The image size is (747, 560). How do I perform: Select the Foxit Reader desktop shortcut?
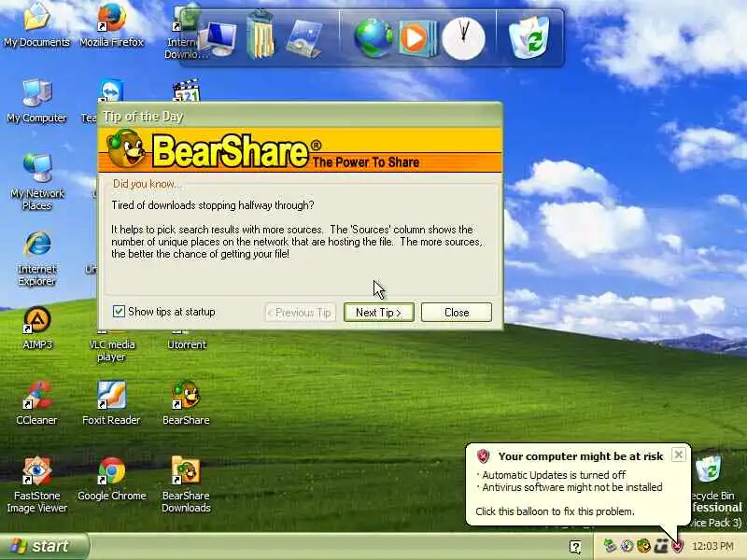pos(111,403)
